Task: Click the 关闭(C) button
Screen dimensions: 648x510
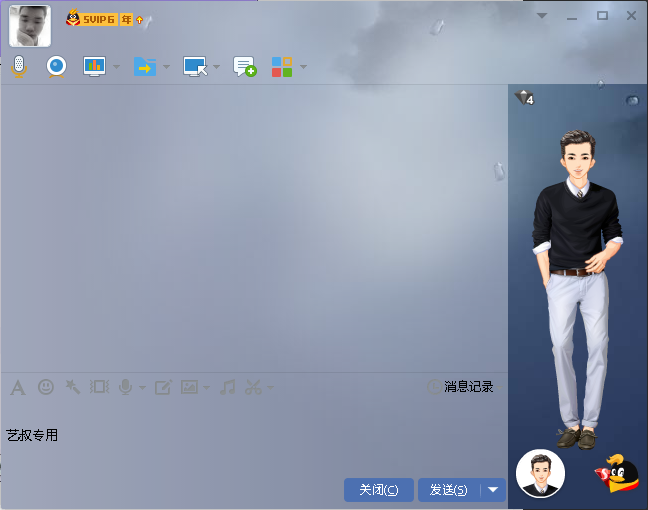Action: 379,490
